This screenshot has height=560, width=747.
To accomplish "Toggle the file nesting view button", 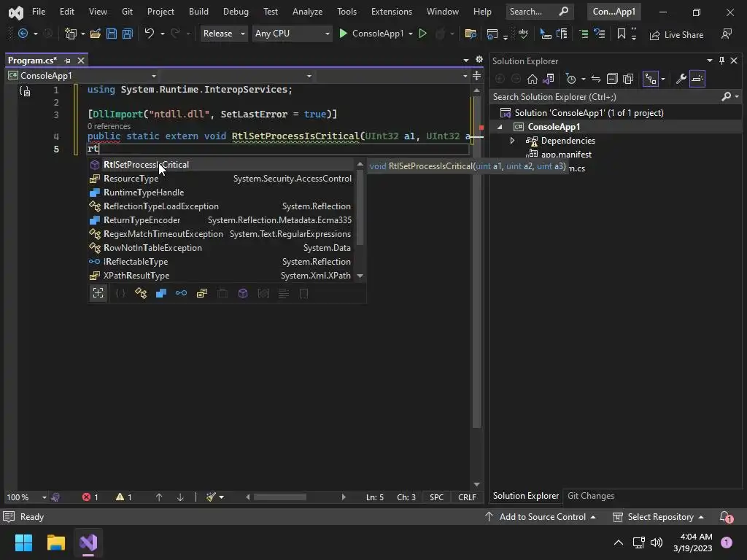I will (x=650, y=79).
